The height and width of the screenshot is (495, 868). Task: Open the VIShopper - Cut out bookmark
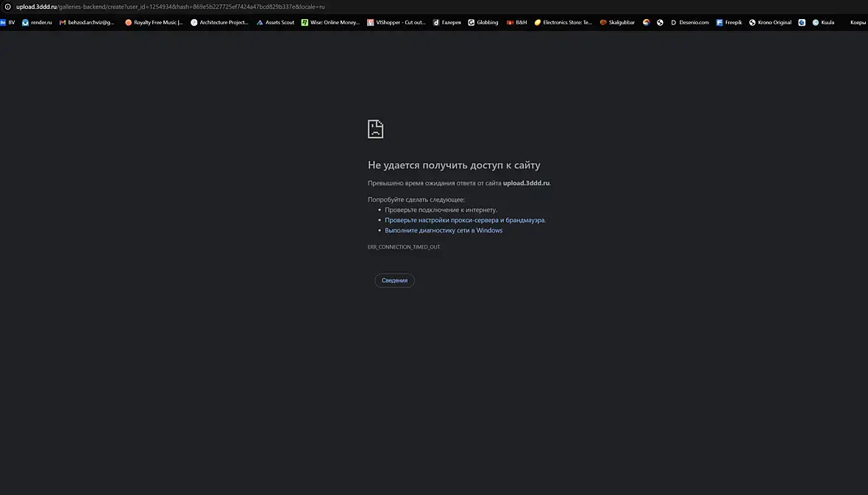click(x=396, y=23)
